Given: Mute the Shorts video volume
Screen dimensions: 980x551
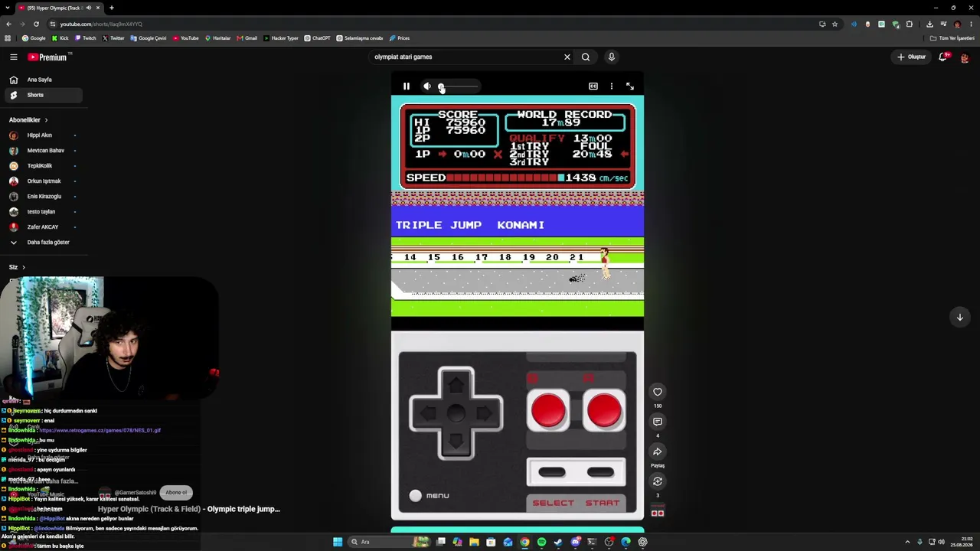Looking at the screenshot, I should (427, 86).
